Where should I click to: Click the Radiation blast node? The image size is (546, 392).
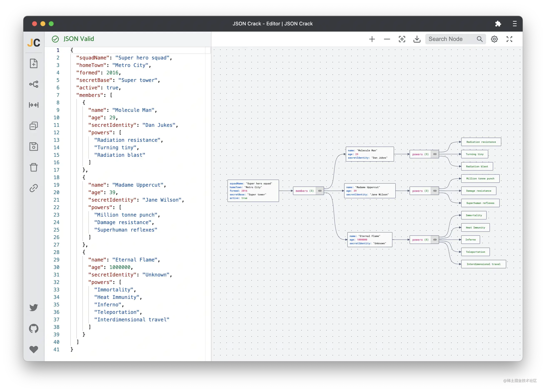pyautogui.click(x=477, y=166)
